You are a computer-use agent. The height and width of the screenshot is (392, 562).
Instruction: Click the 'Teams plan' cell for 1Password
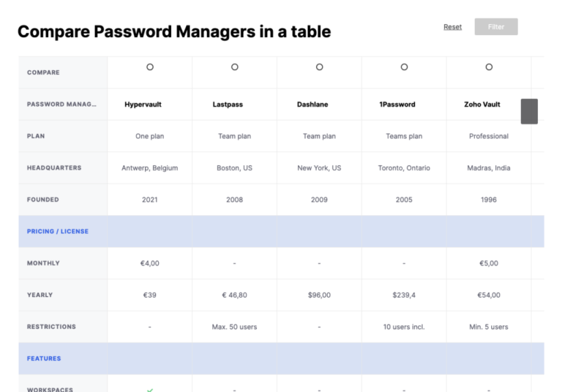(x=404, y=136)
